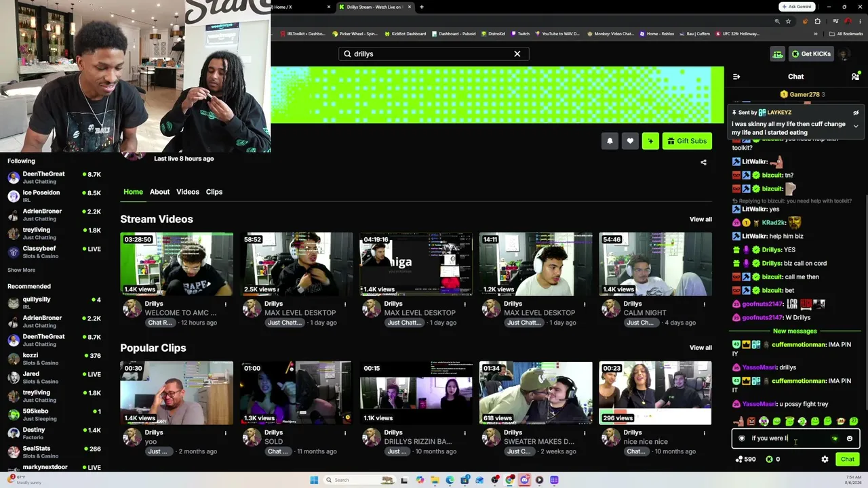868x488 pixels.
Task: Select the pointing hand quick emote
Action: 738,422
